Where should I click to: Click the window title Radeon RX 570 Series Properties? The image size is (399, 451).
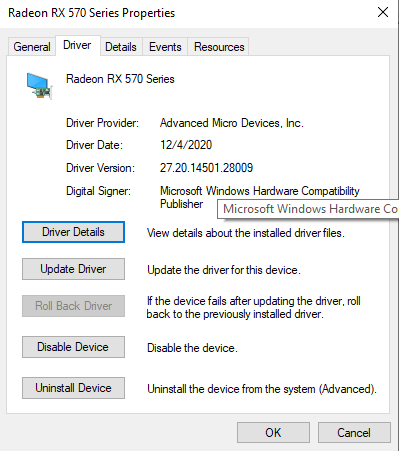(x=91, y=13)
